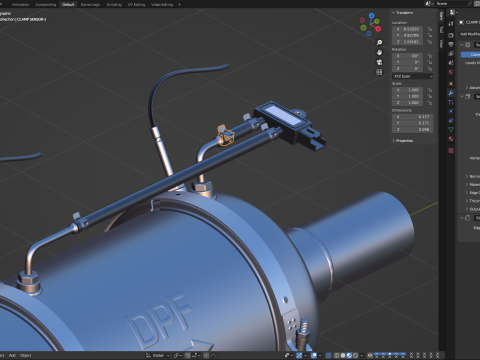This screenshot has height=360, width=480.
Task: Select wireframe viewport shading
Action: 336,355
